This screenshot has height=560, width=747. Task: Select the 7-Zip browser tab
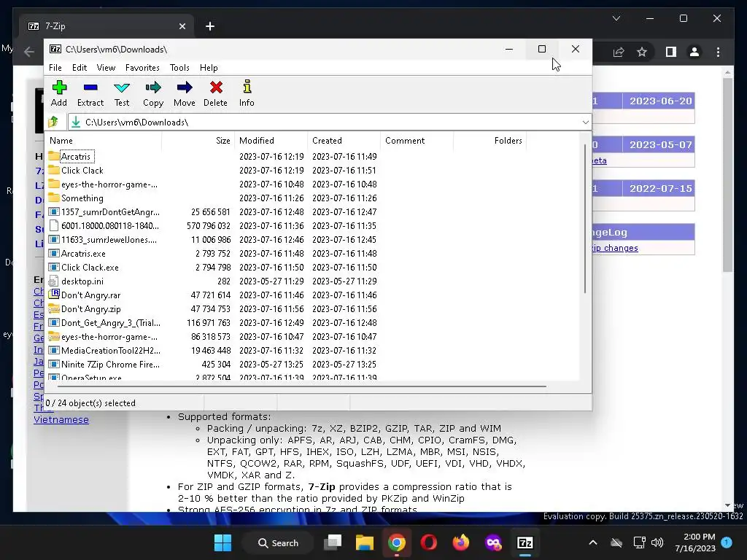point(107,26)
